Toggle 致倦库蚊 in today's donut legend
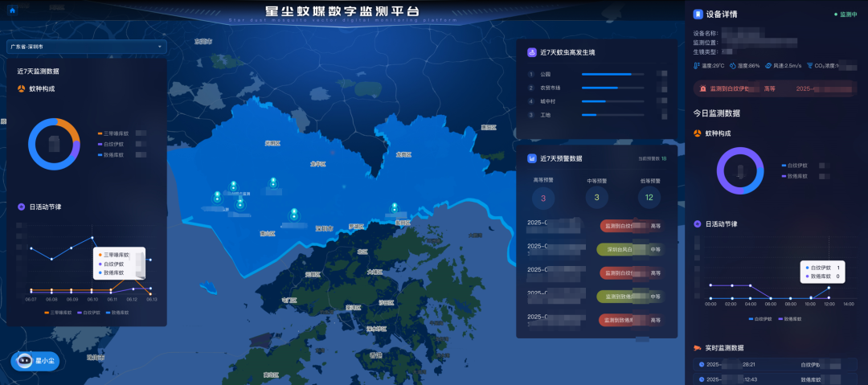 click(796, 175)
